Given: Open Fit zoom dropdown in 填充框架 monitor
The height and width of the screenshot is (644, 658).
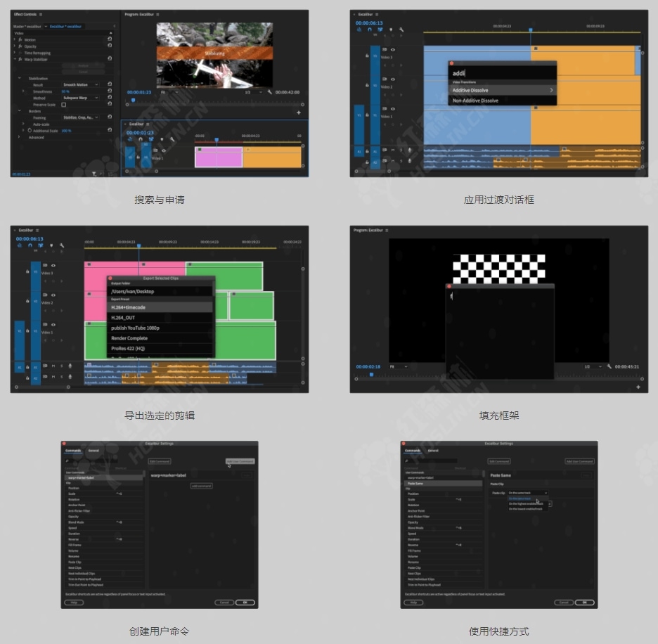Looking at the screenshot, I should pyautogui.click(x=399, y=366).
